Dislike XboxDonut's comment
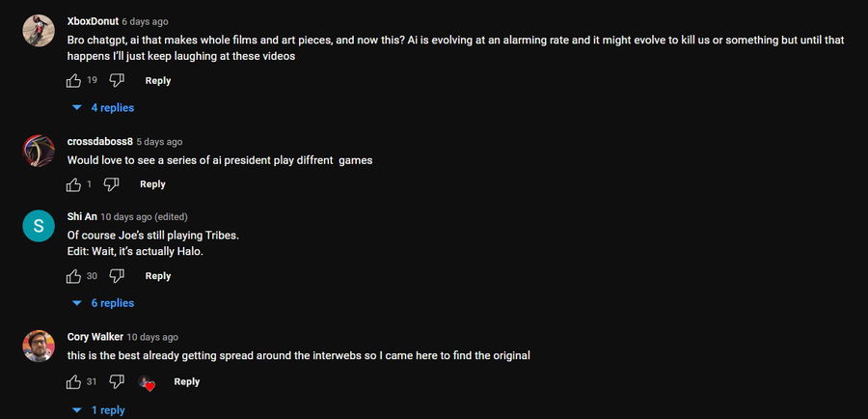The width and height of the screenshot is (868, 419). click(x=118, y=80)
